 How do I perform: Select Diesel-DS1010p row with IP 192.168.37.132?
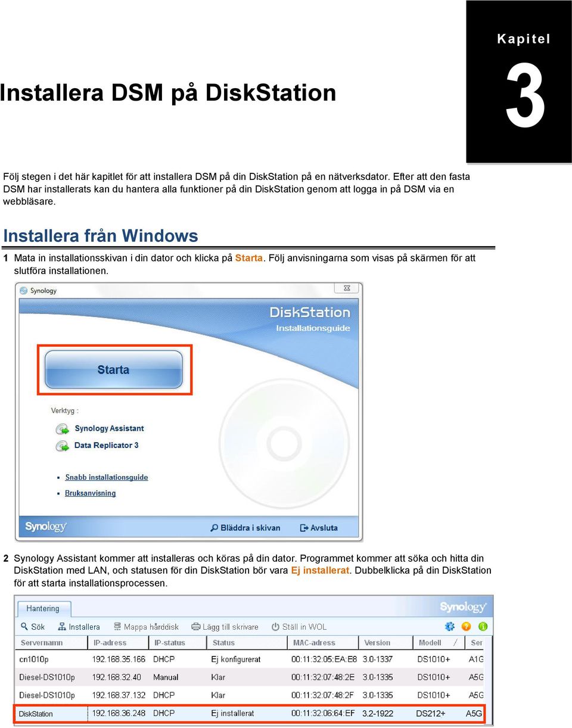(x=251, y=695)
